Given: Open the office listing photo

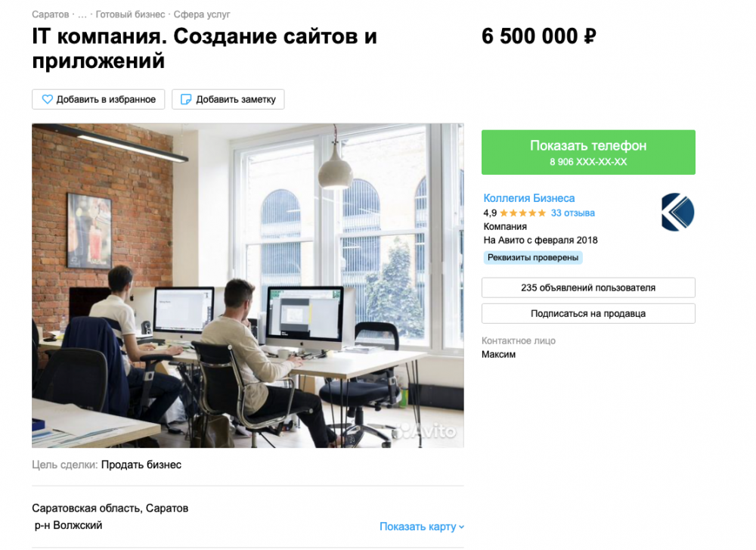Looking at the screenshot, I should pyautogui.click(x=248, y=286).
